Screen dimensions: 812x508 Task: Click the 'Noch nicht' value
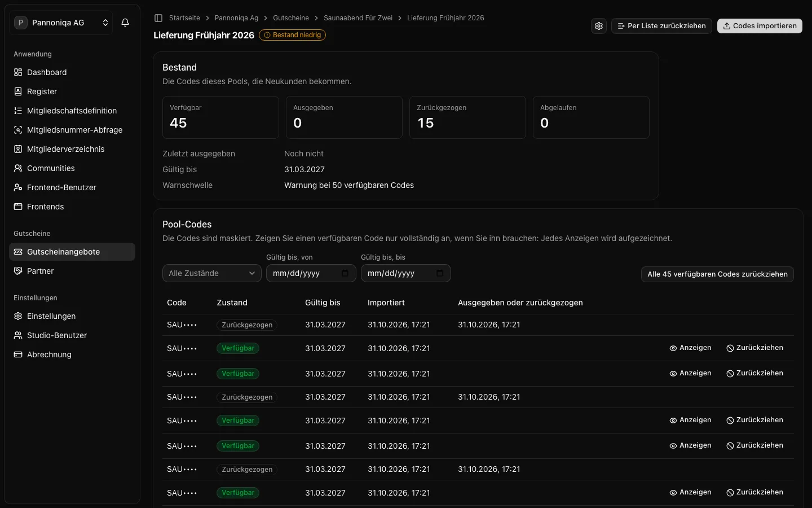[304, 154]
